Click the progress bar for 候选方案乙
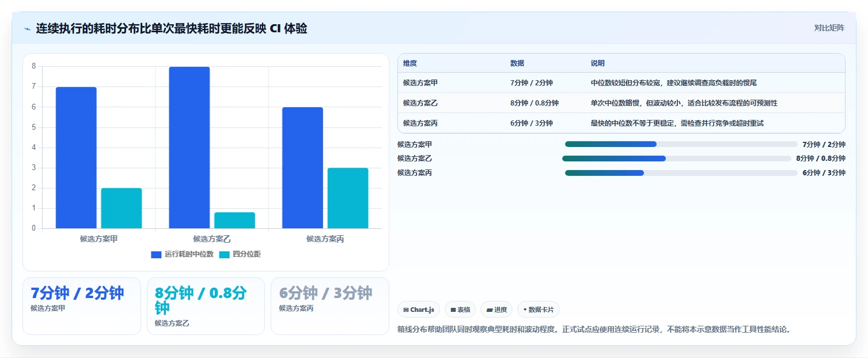This screenshot has width=868, height=358. [x=677, y=159]
